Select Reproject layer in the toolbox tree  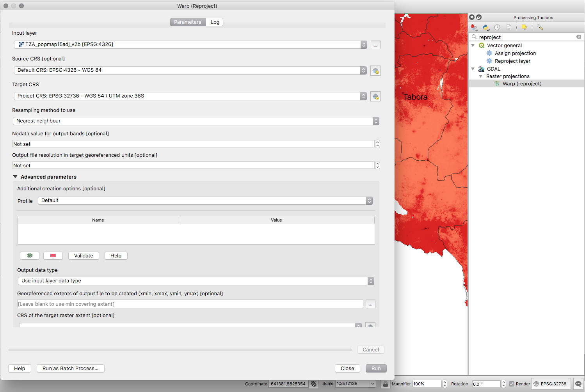[512, 61]
